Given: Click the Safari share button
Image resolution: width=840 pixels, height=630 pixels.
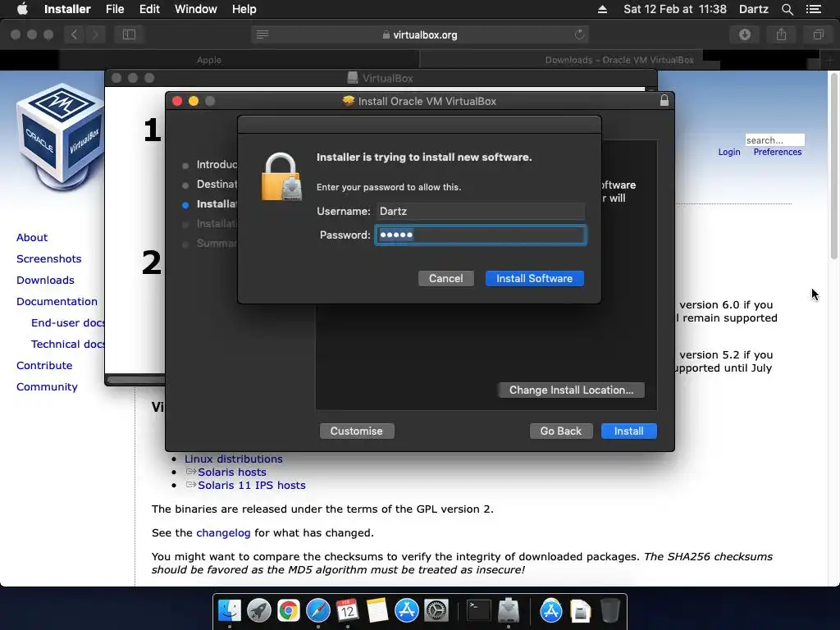Looking at the screenshot, I should [782, 34].
